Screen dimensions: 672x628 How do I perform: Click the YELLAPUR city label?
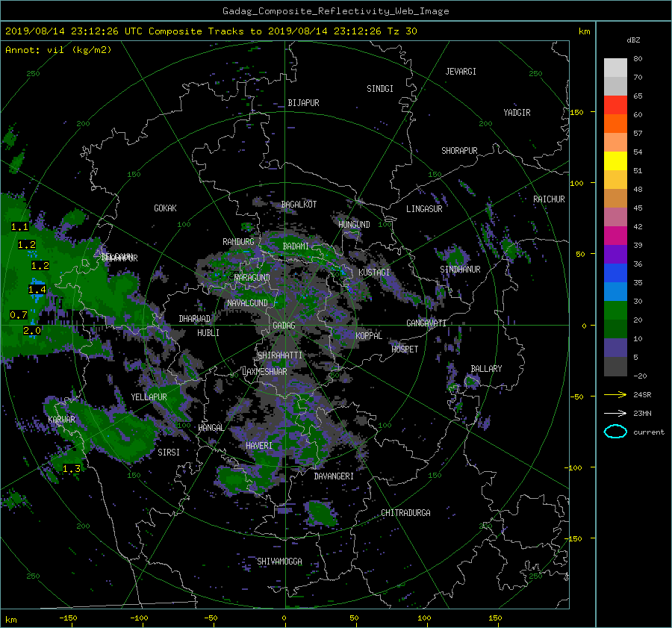tap(149, 397)
